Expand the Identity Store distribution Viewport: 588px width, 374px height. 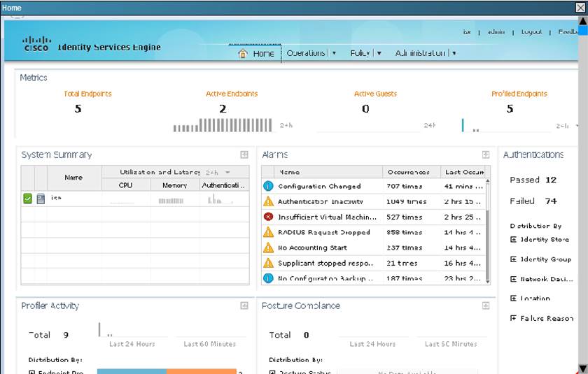[513, 240]
